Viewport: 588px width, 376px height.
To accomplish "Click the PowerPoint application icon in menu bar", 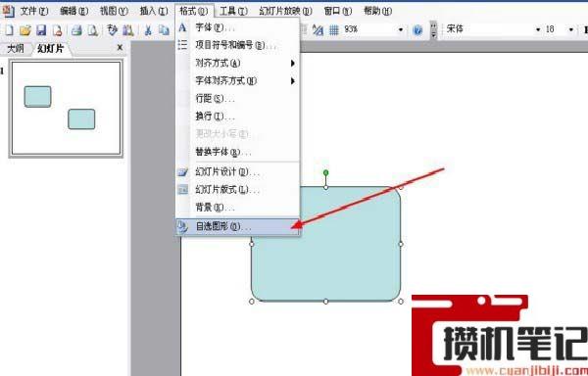I will tap(8, 11).
